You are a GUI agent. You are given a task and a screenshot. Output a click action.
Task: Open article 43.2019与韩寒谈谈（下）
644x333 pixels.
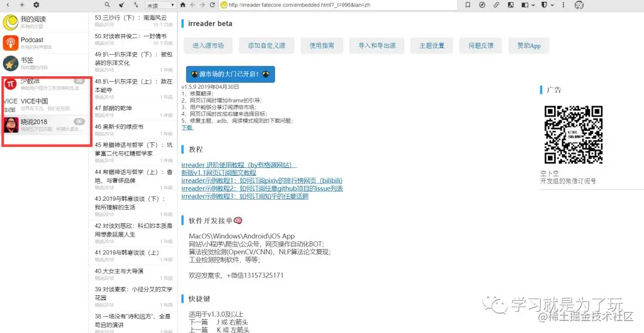[134, 206]
